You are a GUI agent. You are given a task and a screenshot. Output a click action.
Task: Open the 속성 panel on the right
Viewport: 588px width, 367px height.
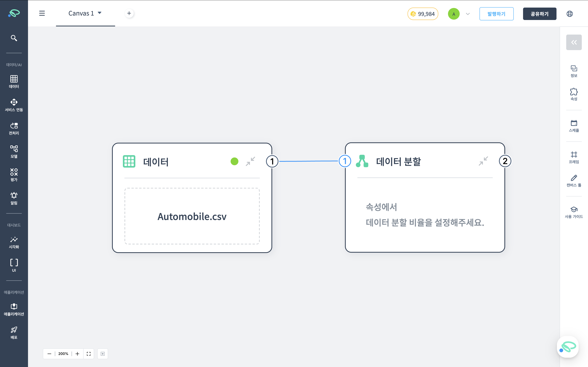coord(574,94)
